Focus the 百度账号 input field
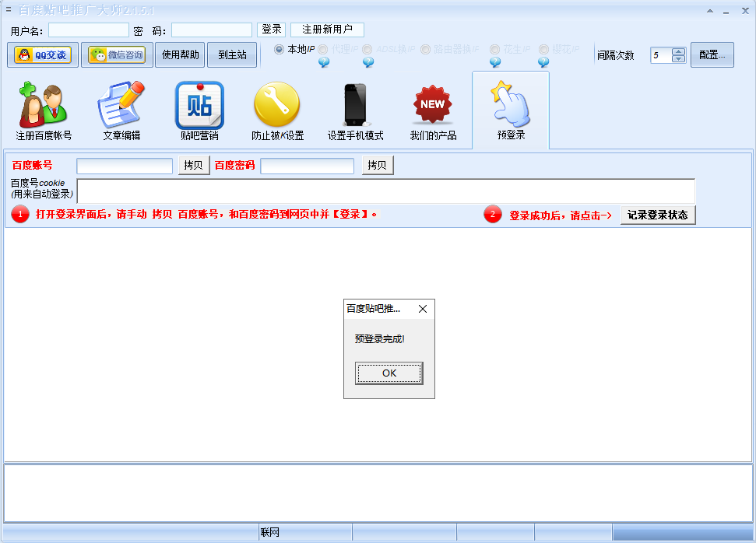 coord(125,166)
